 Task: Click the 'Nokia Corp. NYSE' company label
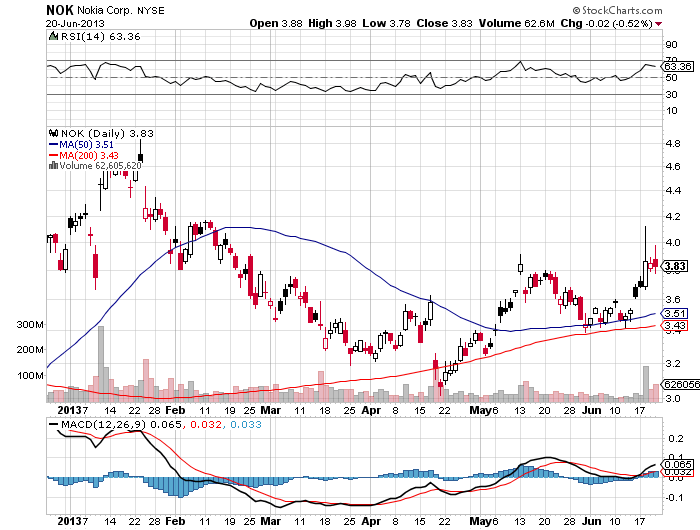[x=121, y=10]
